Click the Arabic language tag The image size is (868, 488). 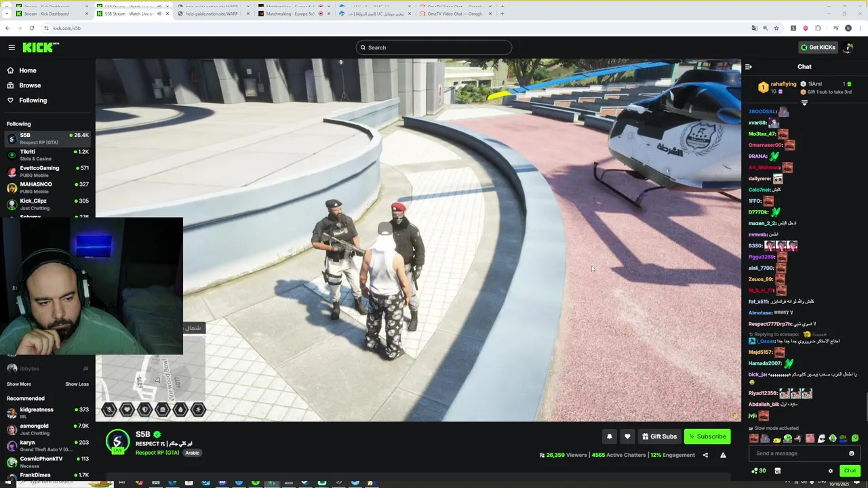193,453
